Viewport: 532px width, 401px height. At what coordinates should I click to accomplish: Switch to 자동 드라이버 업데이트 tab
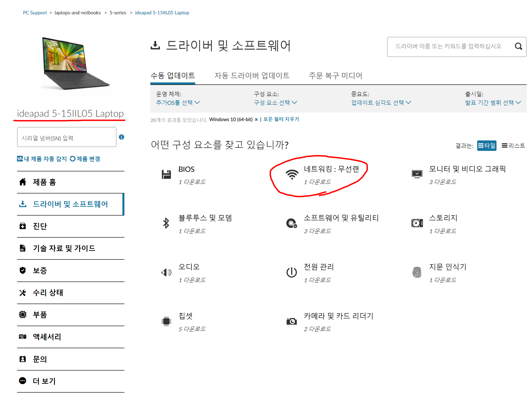[x=252, y=76]
